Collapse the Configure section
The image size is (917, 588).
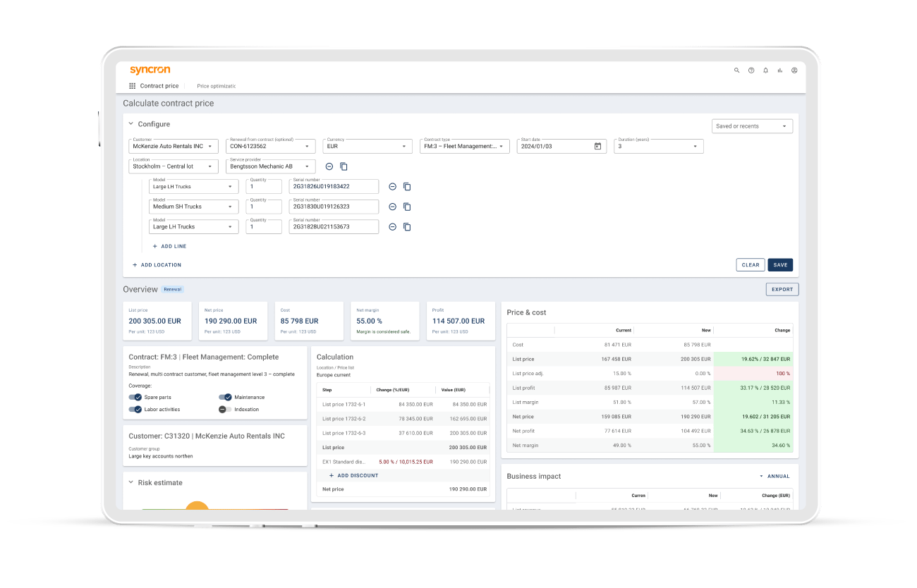click(x=130, y=123)
